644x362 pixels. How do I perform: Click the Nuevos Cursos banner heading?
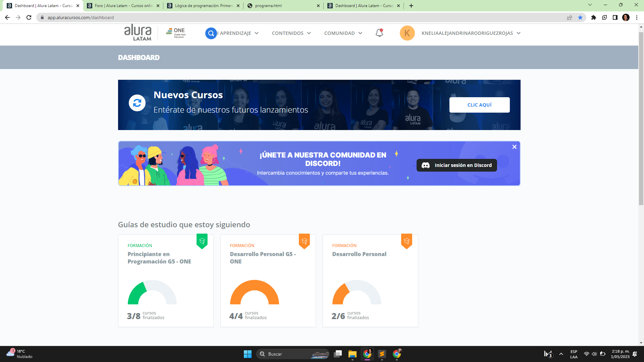point(188,95)
